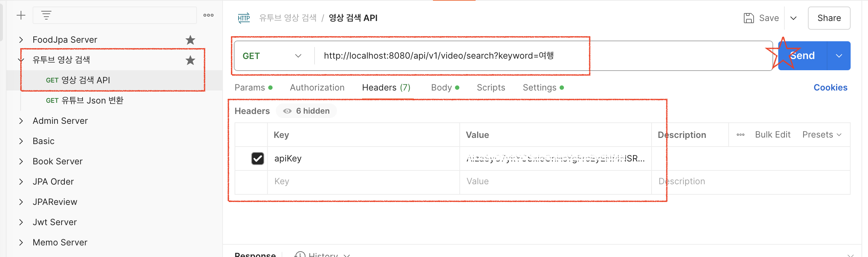Open the Cookies link
This screenshot has height=257, width=868.
[830, 88]
